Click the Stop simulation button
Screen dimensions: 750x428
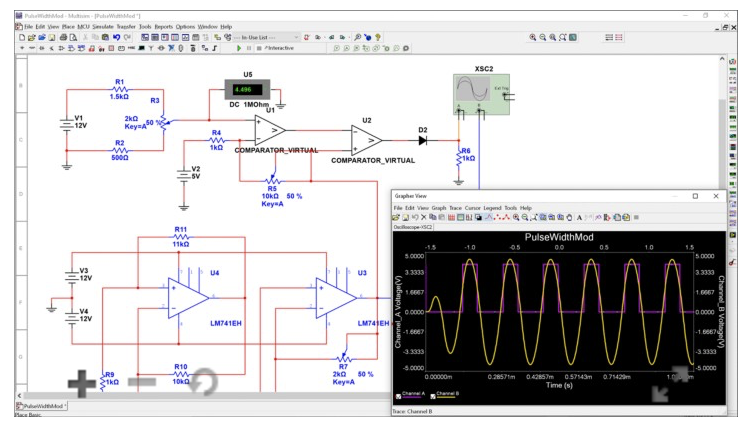[x=259, y=48]
